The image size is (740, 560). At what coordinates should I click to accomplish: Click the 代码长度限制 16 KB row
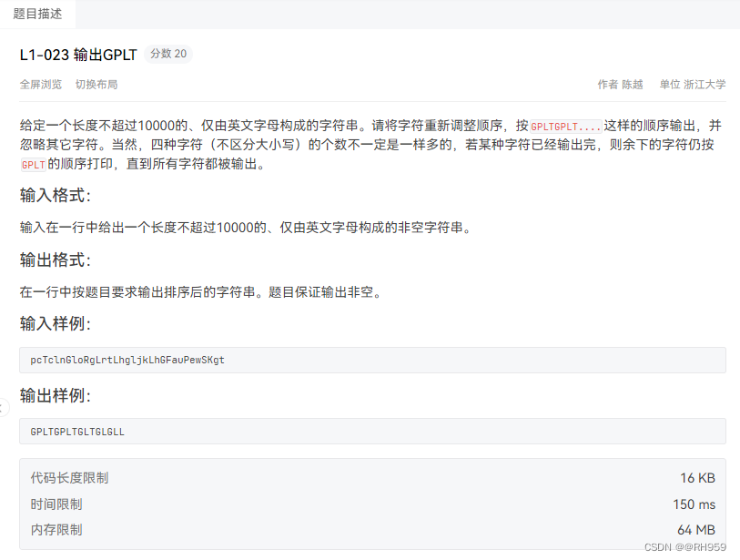click(364, 476)
